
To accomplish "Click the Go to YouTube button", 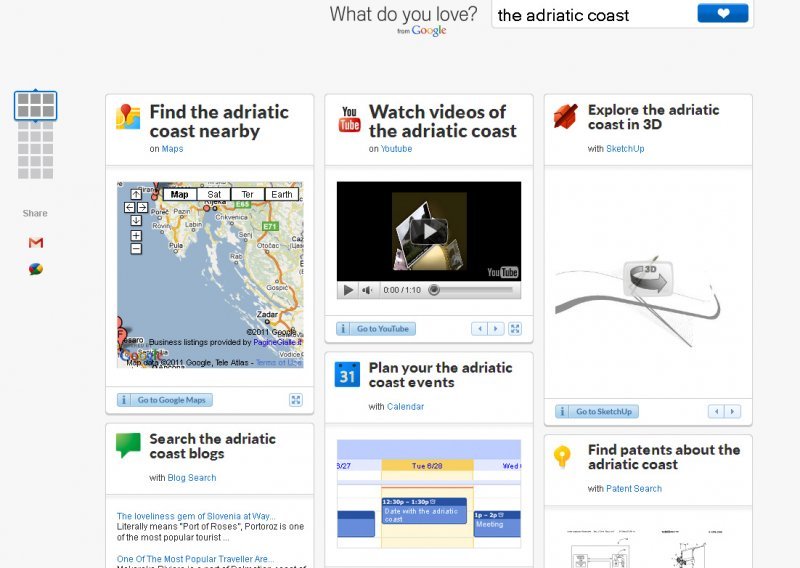I will [x=376, y=329].
